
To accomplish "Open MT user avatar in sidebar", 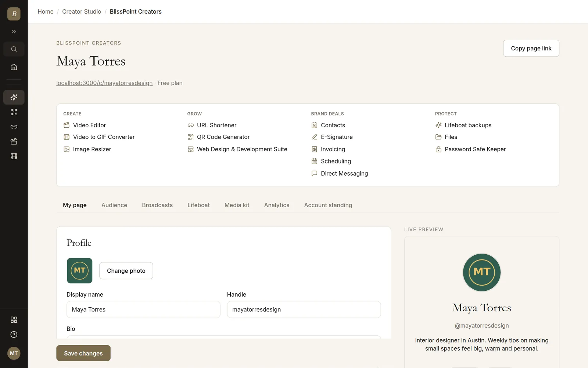I will (x=14, y=353).
